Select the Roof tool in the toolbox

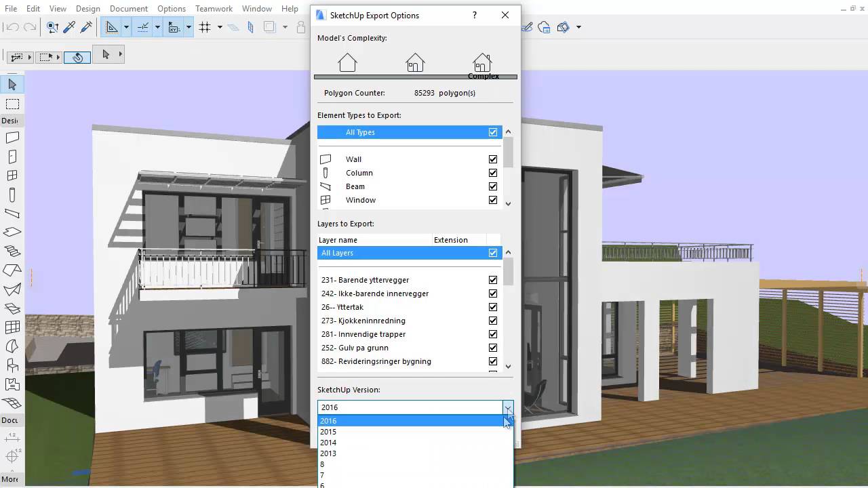click(12, 270)
